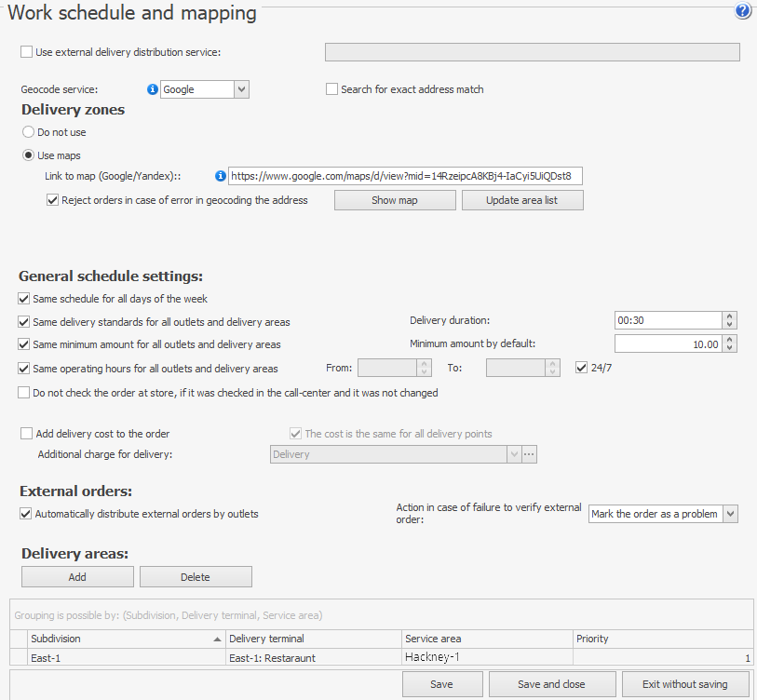Expand failed external order action dropdown
757x700 pixels.
click(729, 514)
